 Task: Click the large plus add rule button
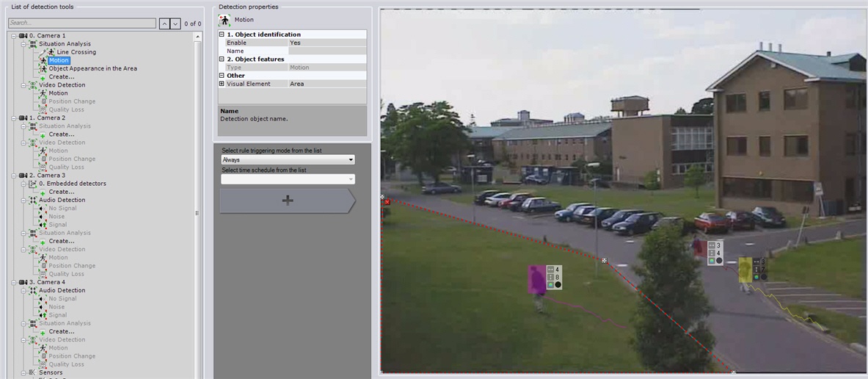[287, 201]
